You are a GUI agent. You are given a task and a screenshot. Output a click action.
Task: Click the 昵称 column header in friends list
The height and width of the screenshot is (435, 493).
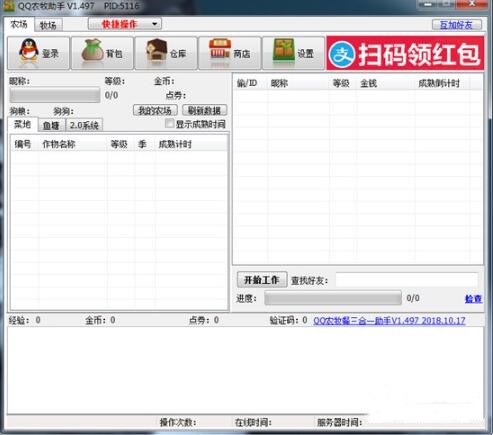click(x=298, y=83)
